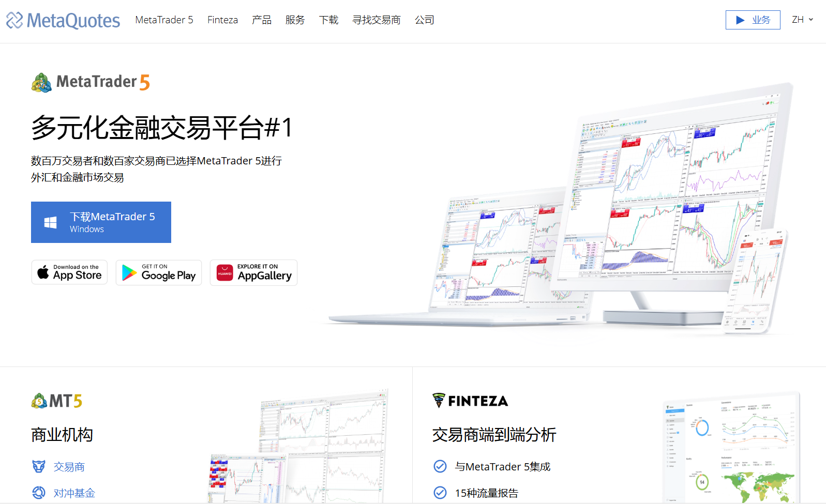Click the Google Play triangle icon
This screenshot has height=504, width=826.
[x=129, y=272]
